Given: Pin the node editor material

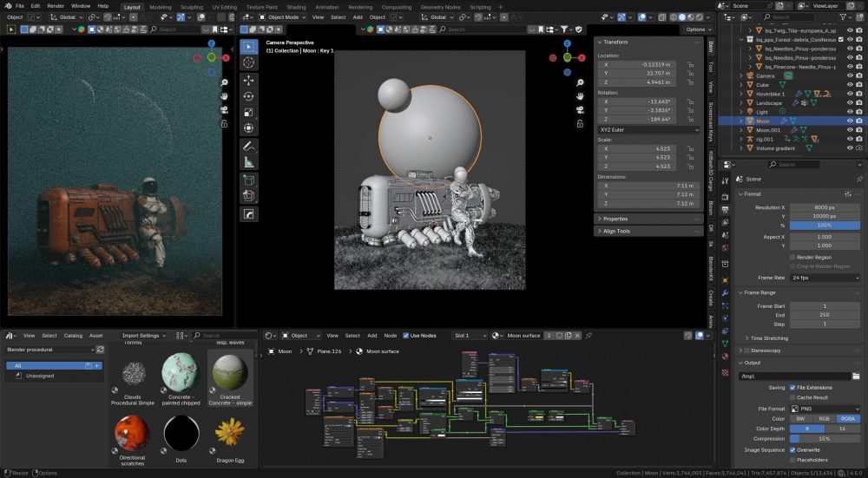Looking at the screenshot, I should (x=589, y=336).
